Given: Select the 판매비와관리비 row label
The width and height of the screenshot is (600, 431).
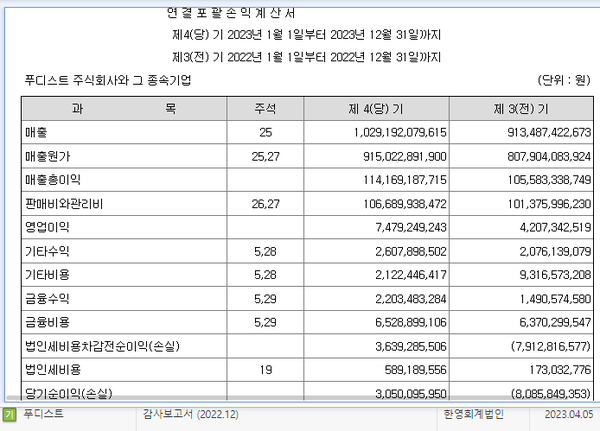Looking at the screenshot, I should coord(64,204).
